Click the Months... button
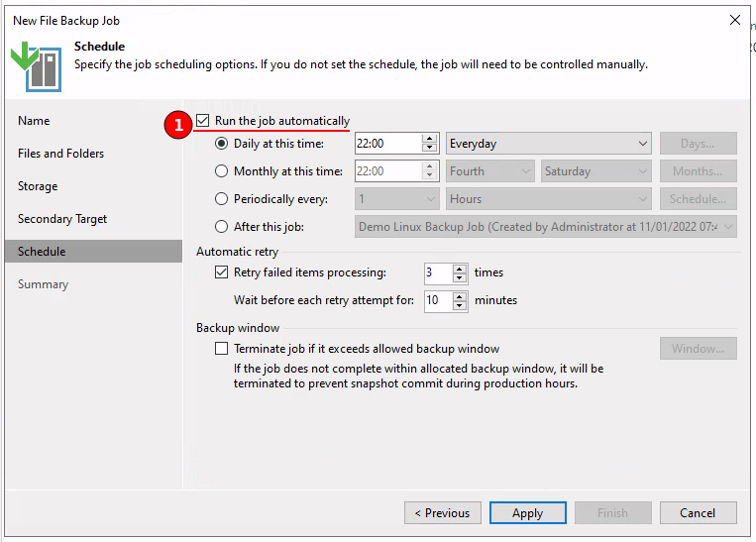The height and width of the screenshot is (542, 756). click(699, 171)
